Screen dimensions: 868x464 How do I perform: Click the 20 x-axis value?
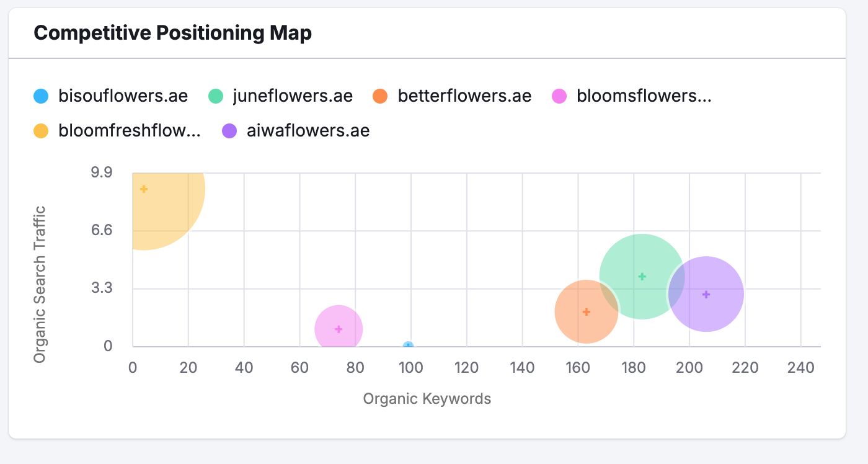[x=188, y=367]
